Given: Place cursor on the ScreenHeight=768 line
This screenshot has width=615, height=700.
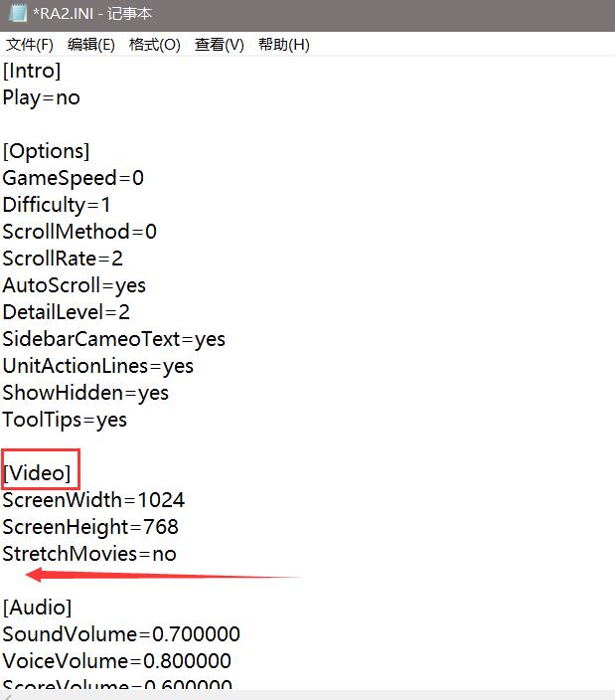Looking at the screenshot, I should coord(90,527).
